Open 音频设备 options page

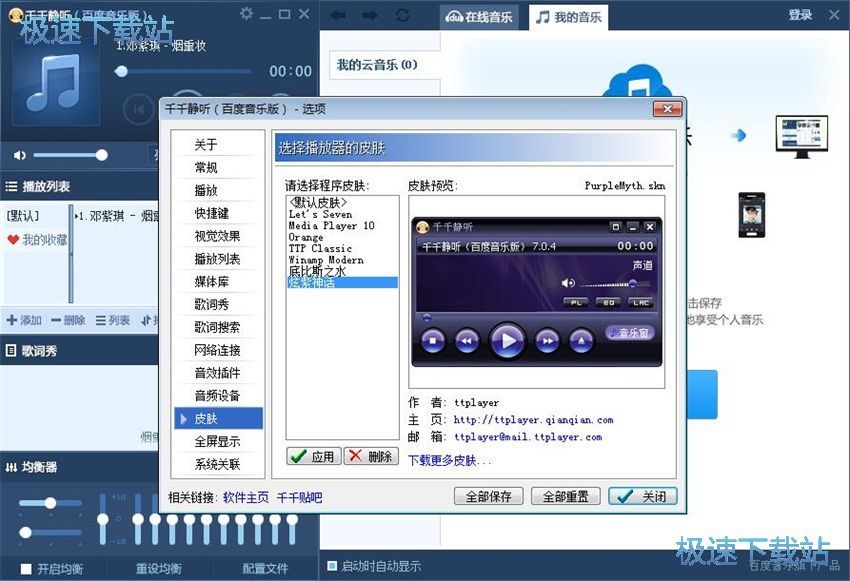pyautogui.click(x=218, y=395)
